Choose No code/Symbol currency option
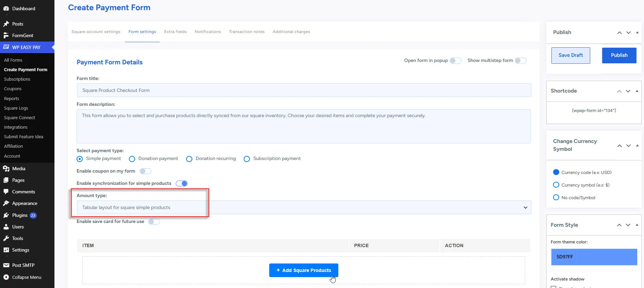This screenshot has width=644, height=288. [x=556, y=197]
